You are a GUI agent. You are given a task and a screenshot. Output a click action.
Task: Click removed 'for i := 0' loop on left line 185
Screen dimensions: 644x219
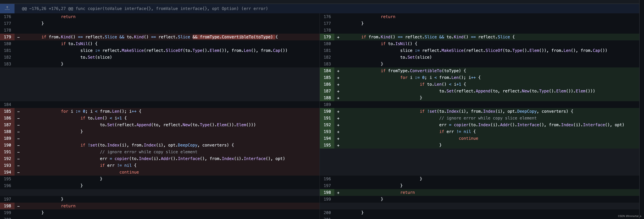pos(101,111)
